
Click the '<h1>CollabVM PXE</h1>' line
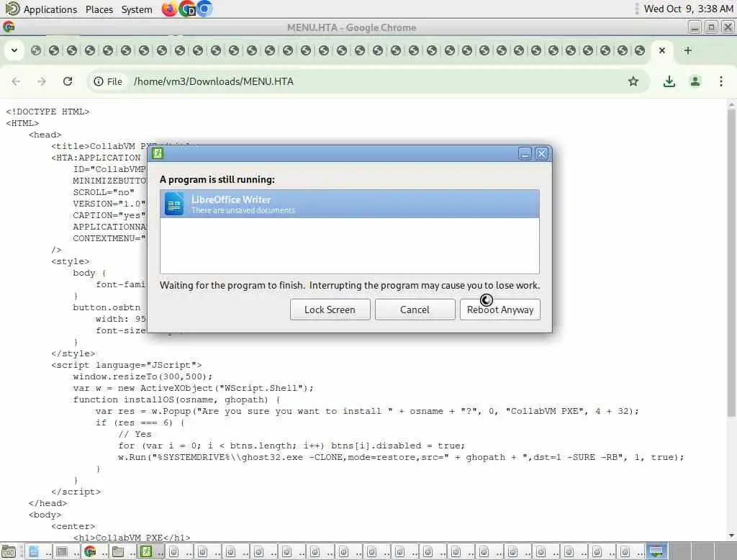(x=132, y=538)
